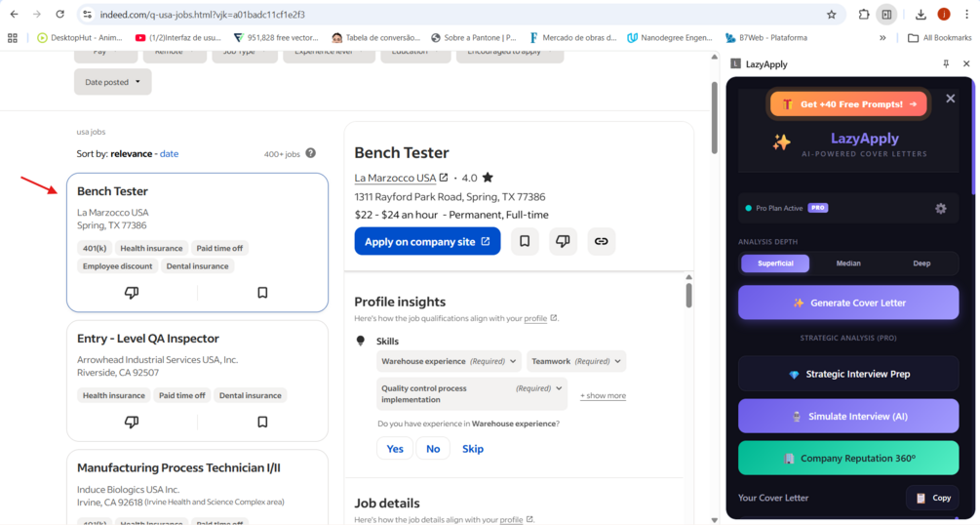
Task: Dislike the Entry - Level QA Inspector card
Action: coord(132,422)
